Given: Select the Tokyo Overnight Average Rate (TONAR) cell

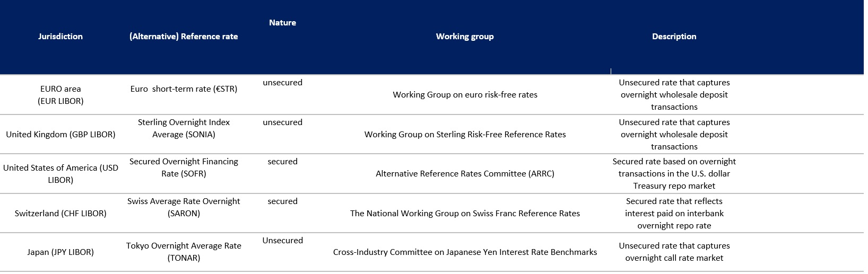Looking at the screenshot, I should click(184, 252).
